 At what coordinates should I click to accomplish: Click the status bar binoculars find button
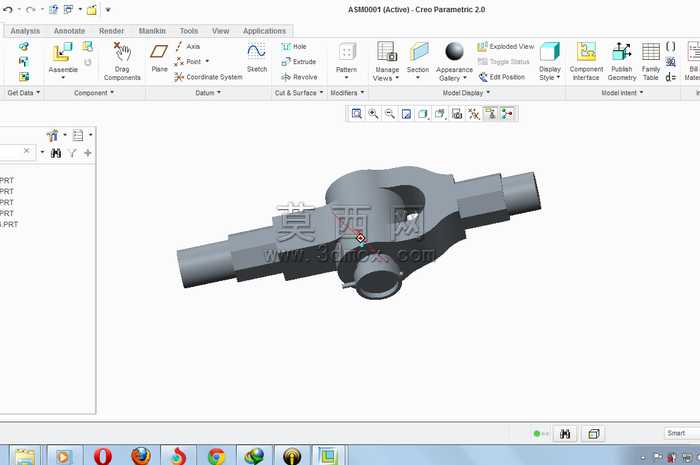point(565,434)
